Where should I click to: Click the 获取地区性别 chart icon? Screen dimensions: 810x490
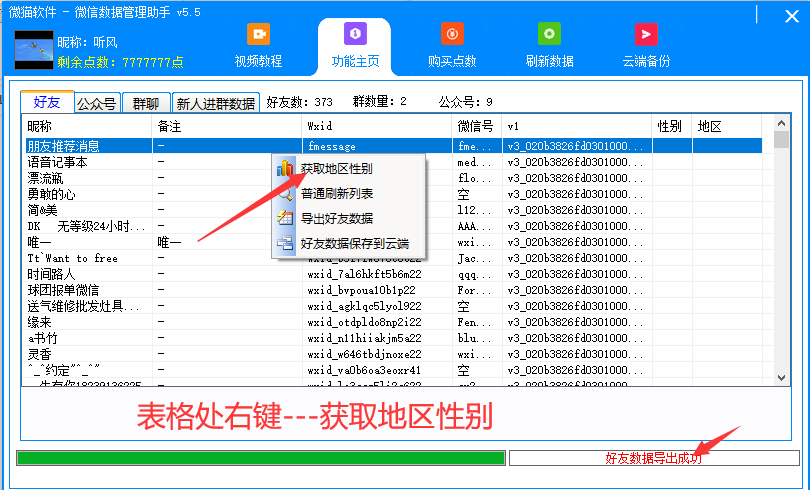pos(285,168)
